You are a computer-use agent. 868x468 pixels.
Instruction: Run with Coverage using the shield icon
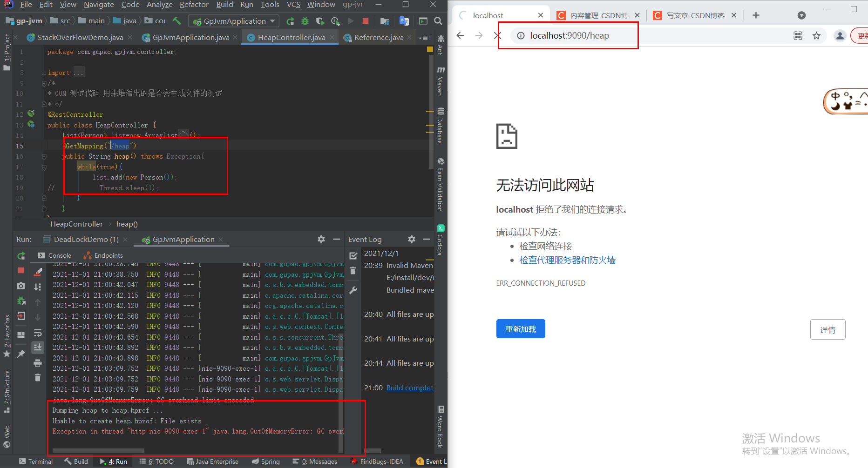[x=319, y=20]
